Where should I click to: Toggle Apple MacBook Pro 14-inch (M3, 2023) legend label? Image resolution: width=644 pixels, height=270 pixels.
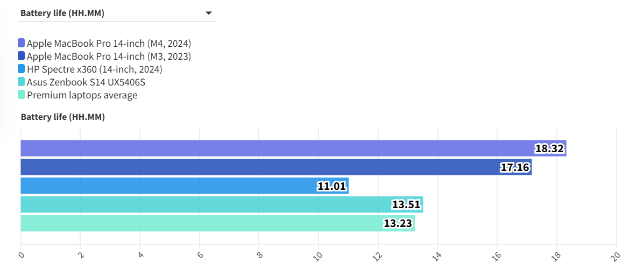(109, 56)
